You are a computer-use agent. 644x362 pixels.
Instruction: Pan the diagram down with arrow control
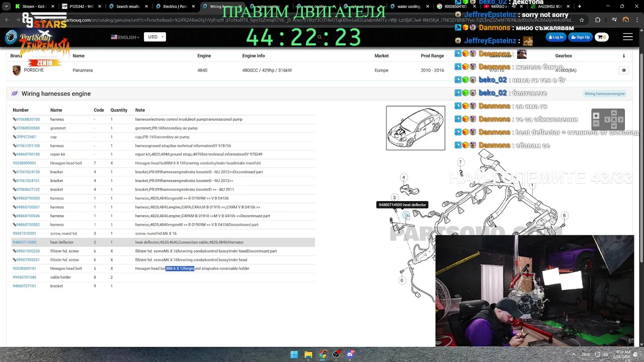[614, 126]
